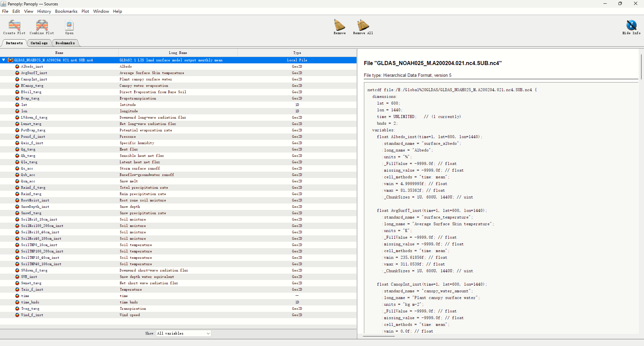Select the PotEvap_tavg variable icon
Screen dimensions: 644x346
click(x=17, y=130)
